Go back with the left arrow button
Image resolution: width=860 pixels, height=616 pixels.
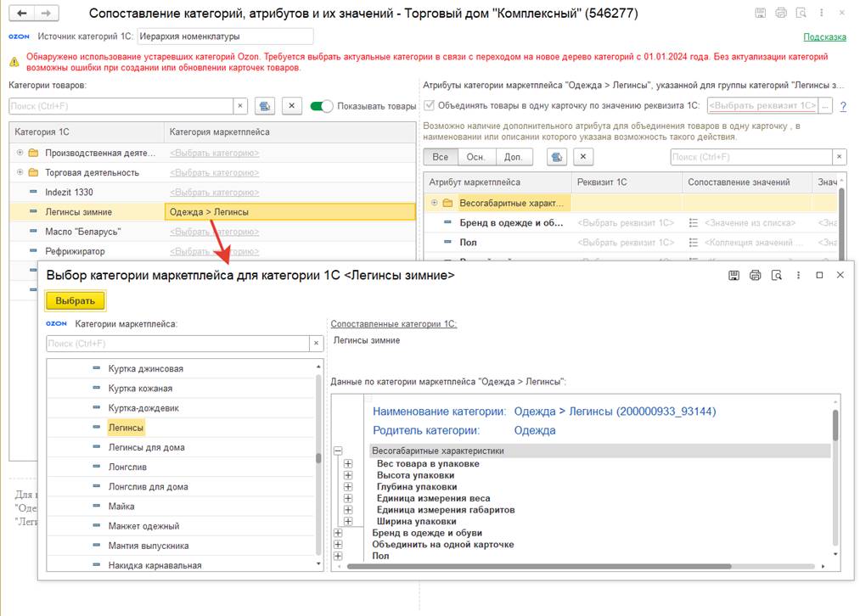pos(22,13)
